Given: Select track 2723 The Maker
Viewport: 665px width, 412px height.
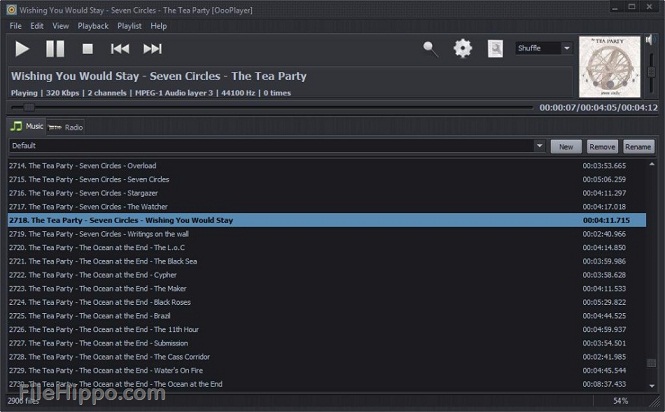Looking at the screenshot, I should click(x=327, y=289).
